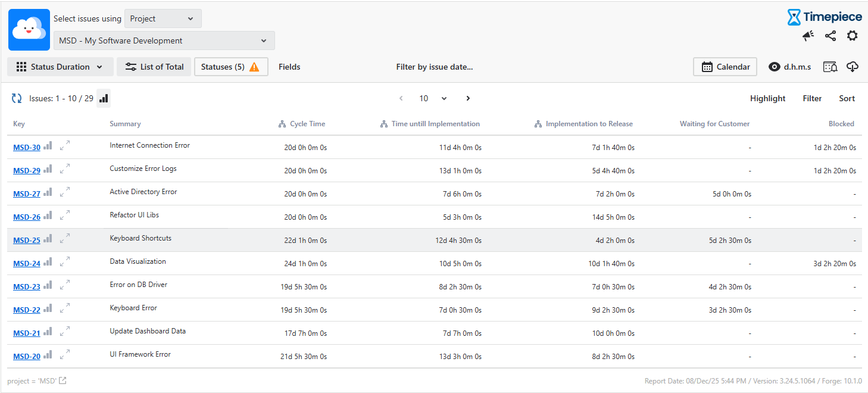Open the Status Duration report dropdown

(x=60, y=67)
